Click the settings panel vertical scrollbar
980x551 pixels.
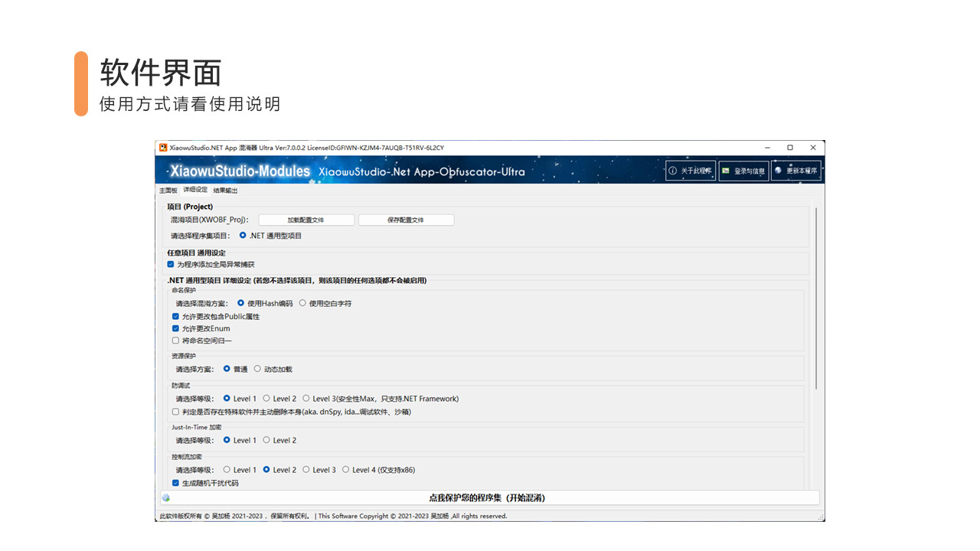[816, 298]
